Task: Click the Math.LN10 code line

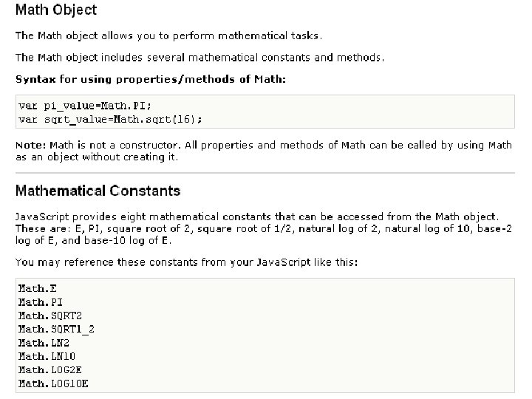Action: point(45,356)
